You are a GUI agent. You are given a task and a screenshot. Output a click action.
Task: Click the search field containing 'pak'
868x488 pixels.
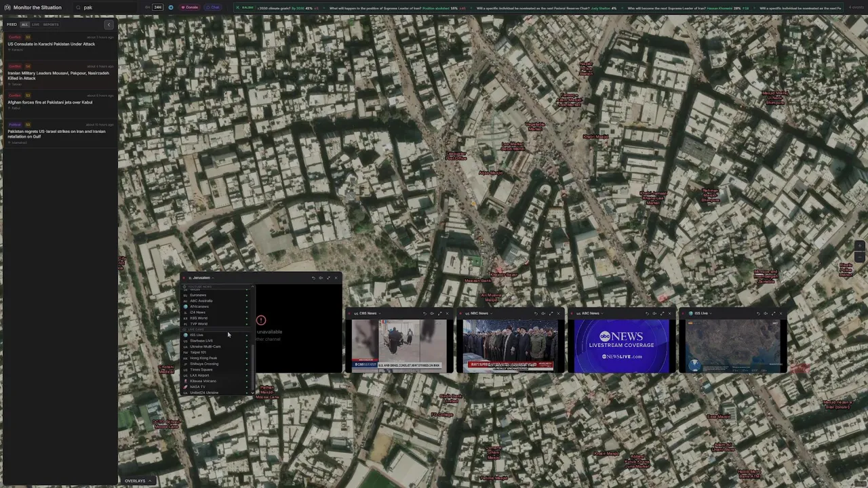point(105,7)
